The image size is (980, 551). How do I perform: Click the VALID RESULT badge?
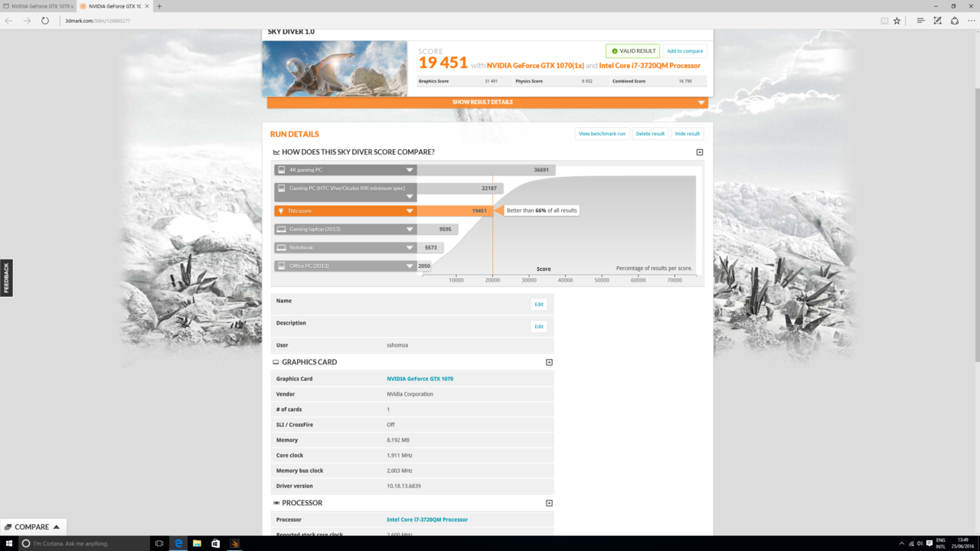[632, 51]
